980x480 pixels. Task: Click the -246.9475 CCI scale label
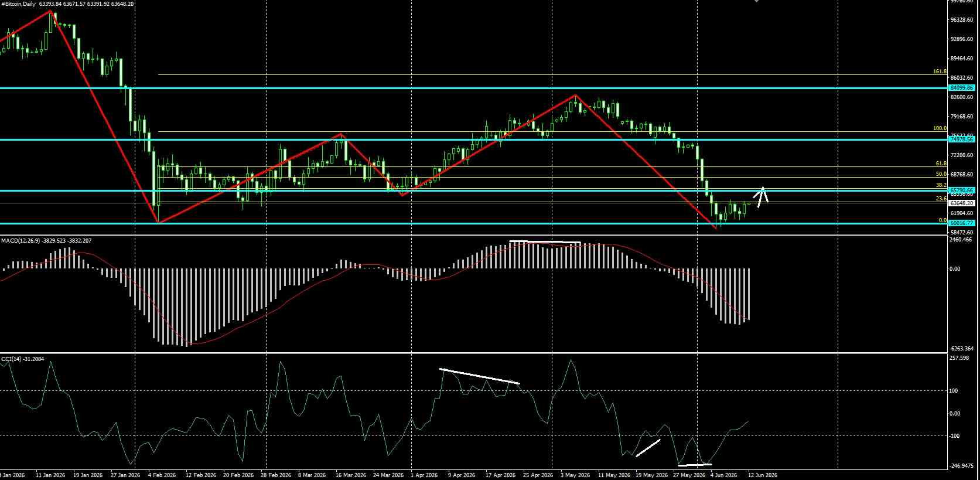click(962, 466)
